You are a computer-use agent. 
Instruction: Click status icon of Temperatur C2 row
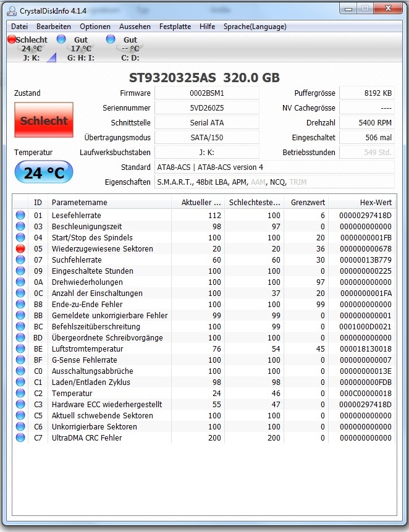click(x=20, y=393)
